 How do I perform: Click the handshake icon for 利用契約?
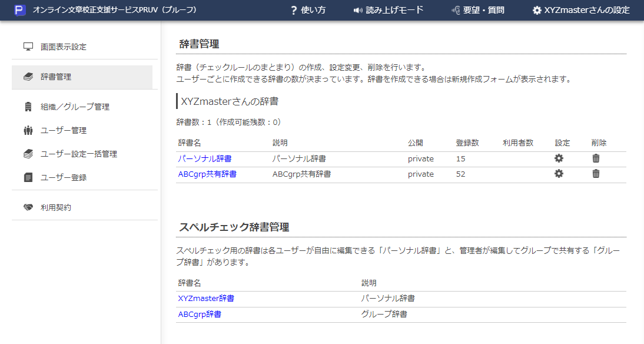coord(28,207)
